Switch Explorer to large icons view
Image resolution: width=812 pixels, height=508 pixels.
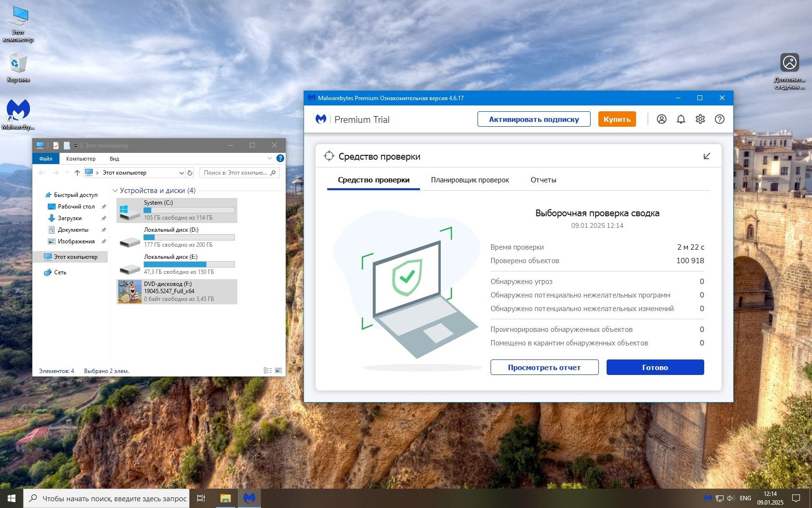pyautogui.click(x=278, y=371)
